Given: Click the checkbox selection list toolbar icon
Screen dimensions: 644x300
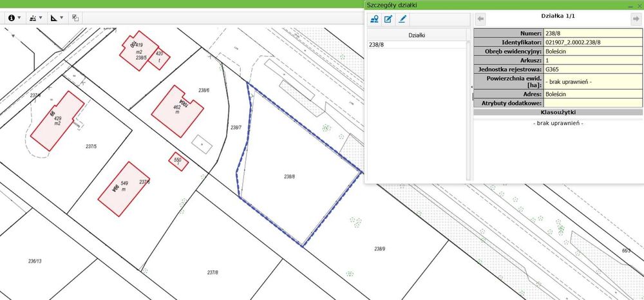Looking at the screenshot, I should pos(75,18).
